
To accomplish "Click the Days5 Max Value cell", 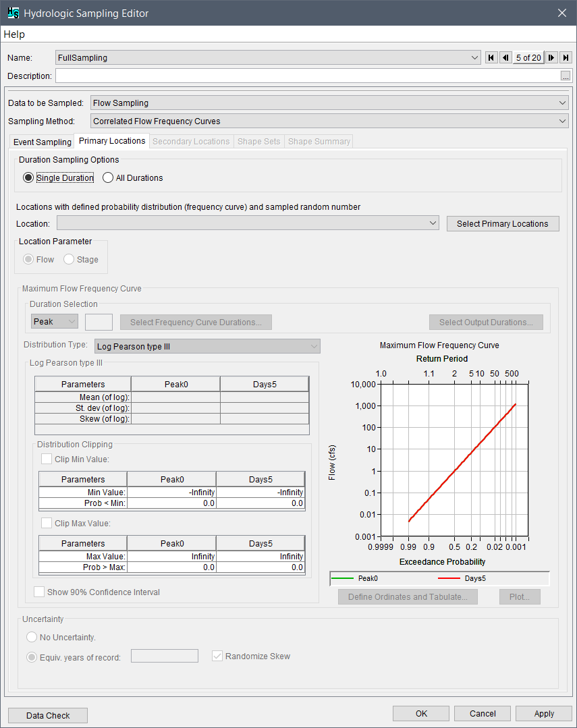I will coord(260,556).
